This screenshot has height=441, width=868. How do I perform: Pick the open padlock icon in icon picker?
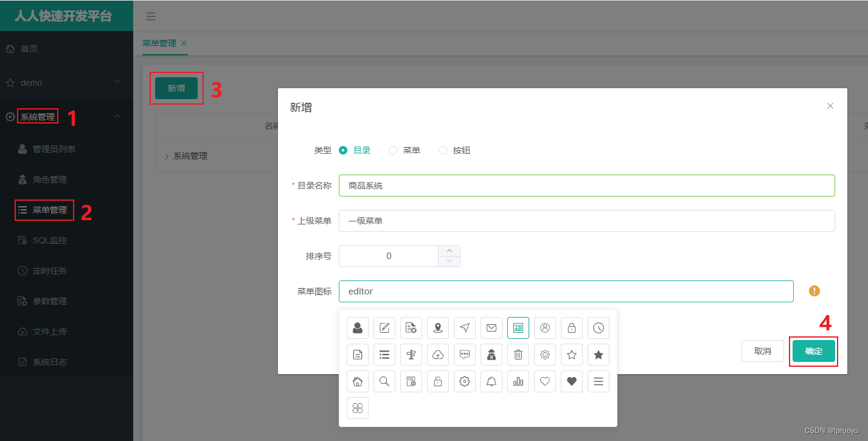(438, 381)
